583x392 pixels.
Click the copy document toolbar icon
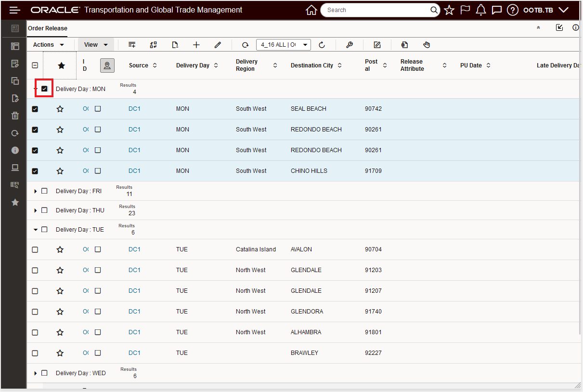405,45
